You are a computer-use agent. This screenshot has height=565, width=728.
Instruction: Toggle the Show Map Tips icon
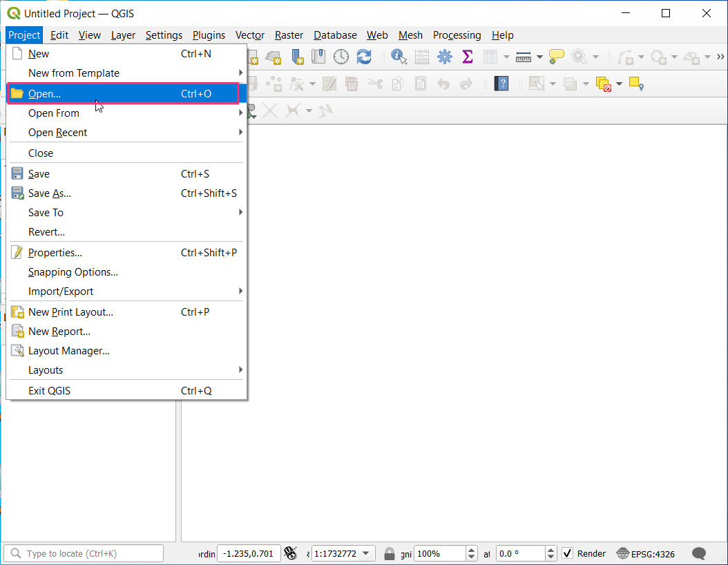pos(556,57)
